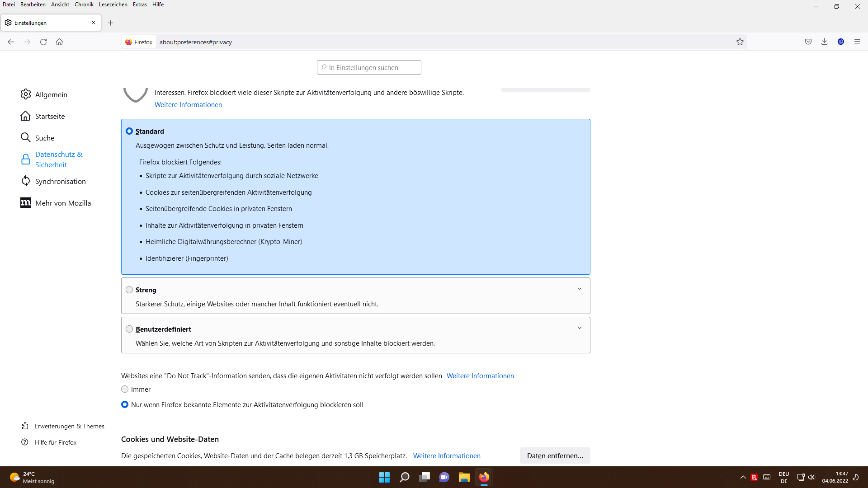Open the downloads arrow icon
Viewport: 868px width, 488px height.
tap(825, 42)
